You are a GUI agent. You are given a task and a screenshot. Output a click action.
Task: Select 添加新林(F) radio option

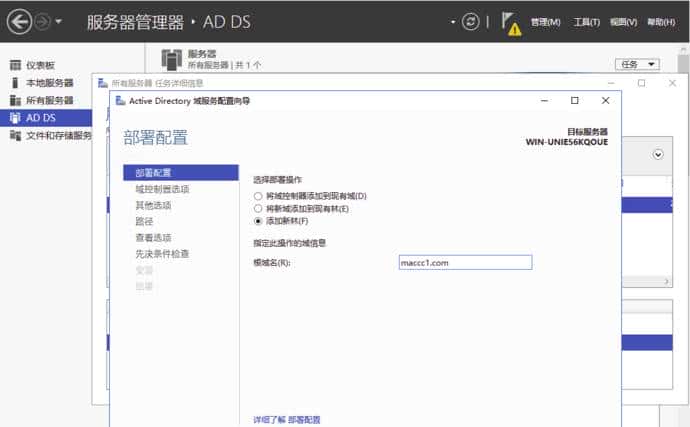(x=258, y=221)
